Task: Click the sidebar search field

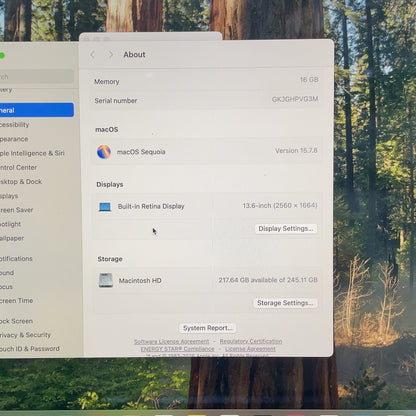Action: click(37, 77)
